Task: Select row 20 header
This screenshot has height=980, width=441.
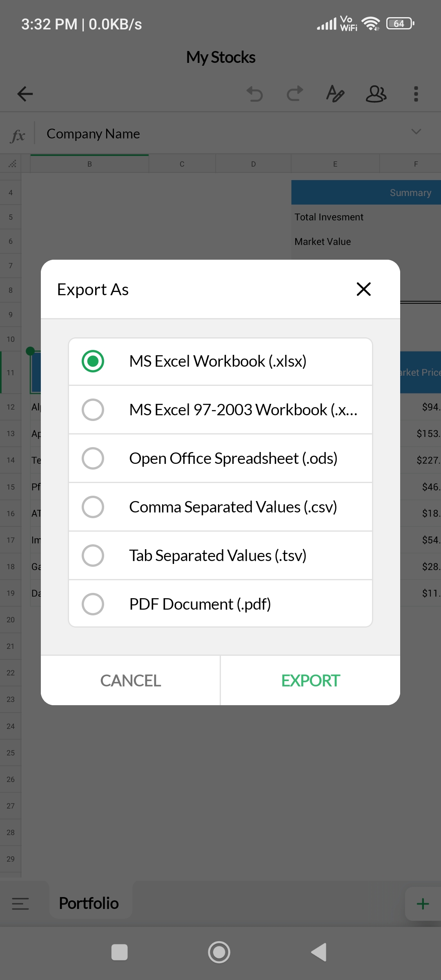Action: pyautogui.click(x=11, y=619)
